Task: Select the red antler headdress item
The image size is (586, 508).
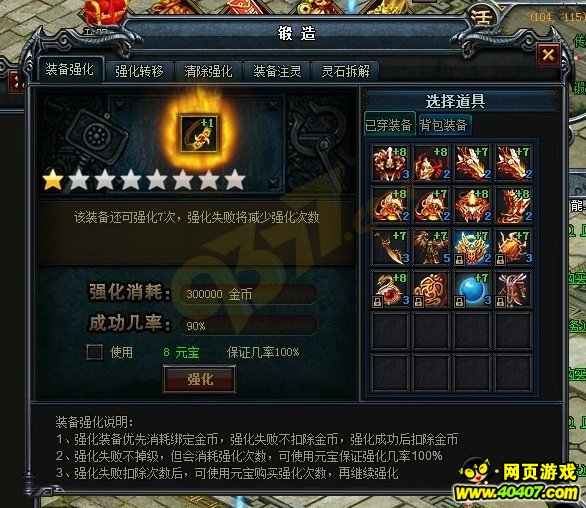Action: pos(513,289)
